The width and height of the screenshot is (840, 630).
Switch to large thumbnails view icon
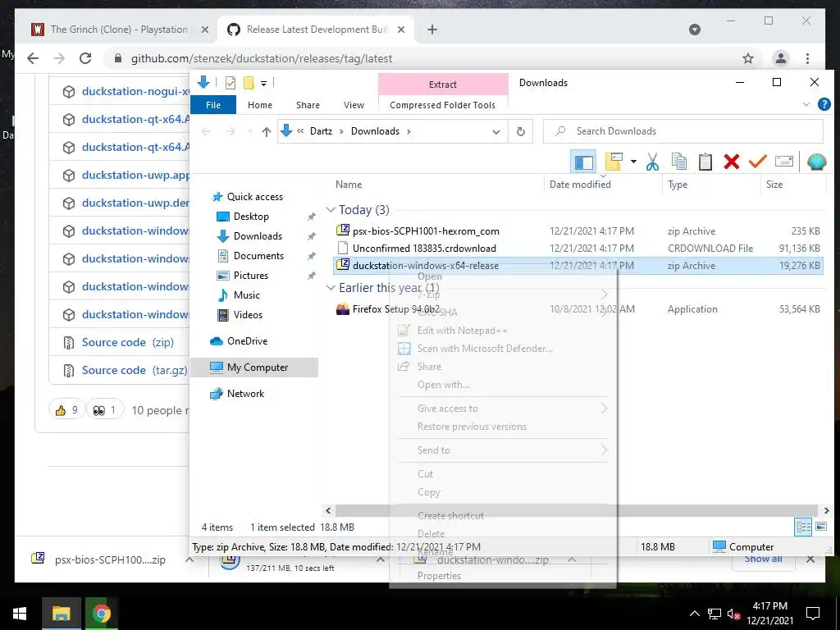pyautogui.click(x=820, y=527)
